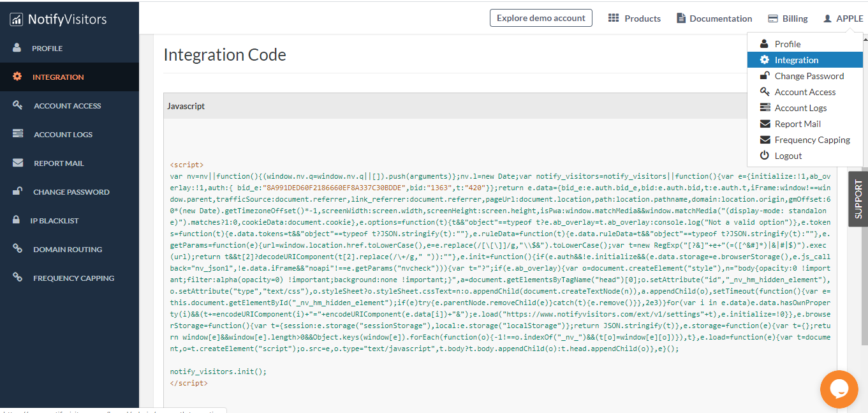
Task: Click the NotifyVisitors logo icon
Action: 17,19
